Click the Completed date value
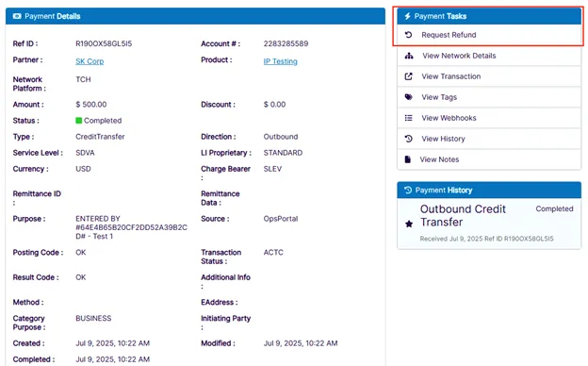The height and width of the screenshot is (366, 588). tap(112, 359)
